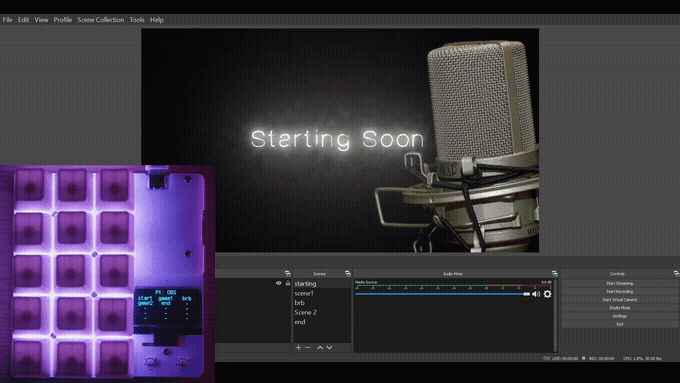Open the Profile menu
Image resolution: width=680 pixels, height=383 pixels.
tap(63, 20)
